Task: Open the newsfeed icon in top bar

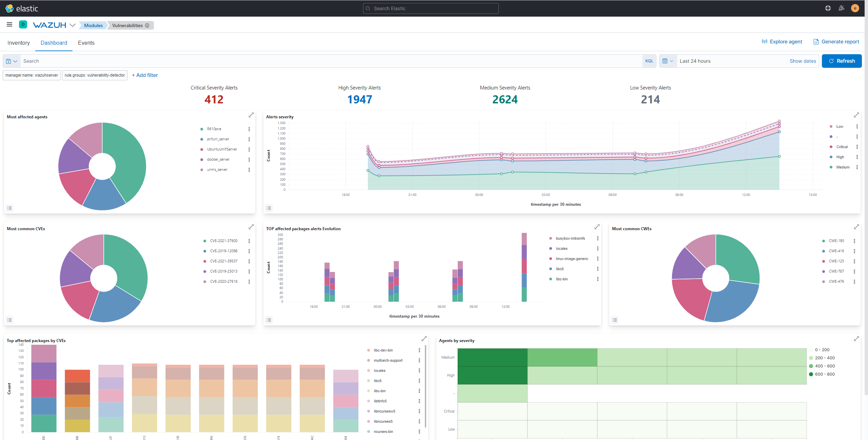Action: [x=842, y=8]
